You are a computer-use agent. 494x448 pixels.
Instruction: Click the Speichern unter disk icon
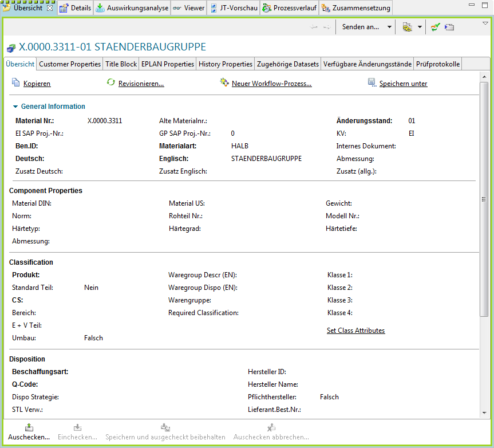point(372,83)
